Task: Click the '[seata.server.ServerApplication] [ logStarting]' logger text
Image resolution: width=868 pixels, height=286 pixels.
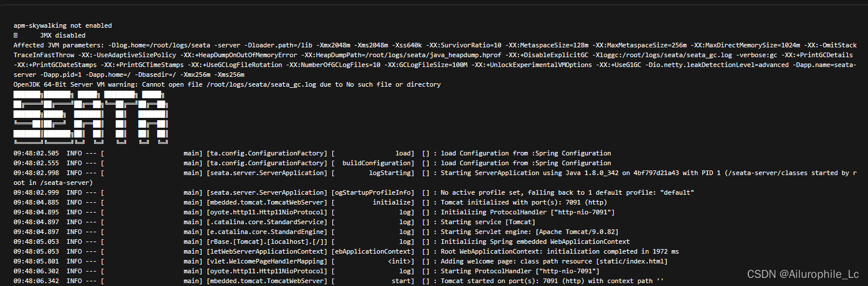Action: tap(310, 173)
